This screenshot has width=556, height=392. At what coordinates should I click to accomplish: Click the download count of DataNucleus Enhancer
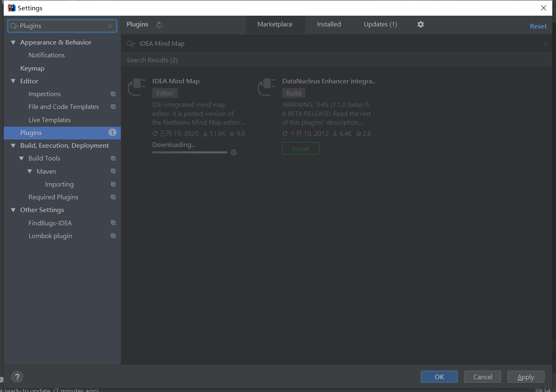click(x=342, y=134)
